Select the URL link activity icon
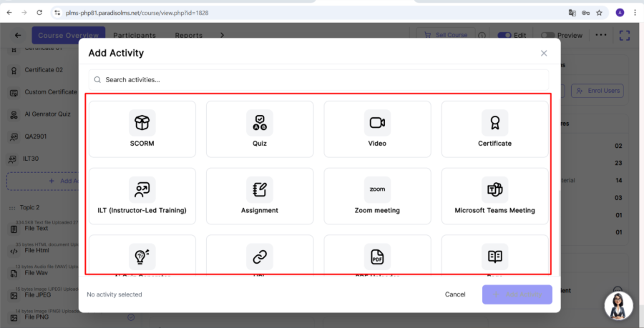644x328 pixels. [x=260, y=256]
